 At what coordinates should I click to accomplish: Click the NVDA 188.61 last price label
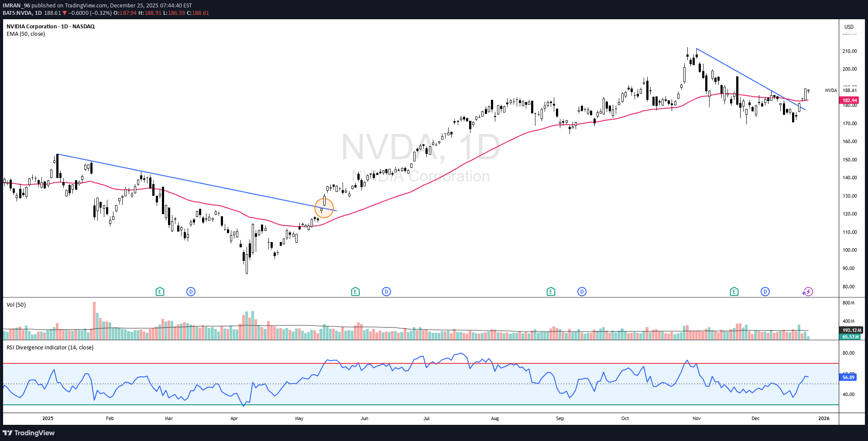coord(849,90)
